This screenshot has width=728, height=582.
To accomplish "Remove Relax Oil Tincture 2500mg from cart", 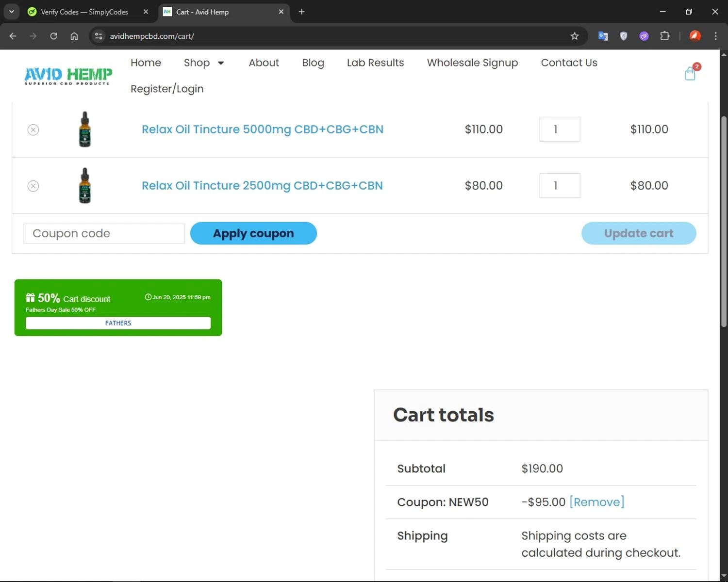I will click(33, 186).
